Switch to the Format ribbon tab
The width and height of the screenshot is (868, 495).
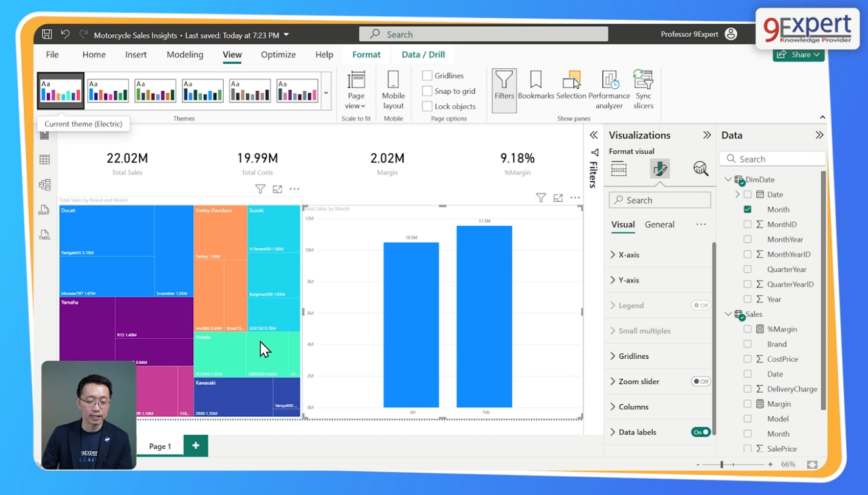(x=367, y=54)
